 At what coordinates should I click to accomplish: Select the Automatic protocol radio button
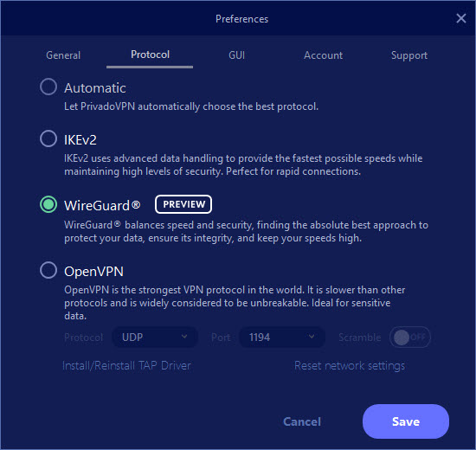pos(48,87)
